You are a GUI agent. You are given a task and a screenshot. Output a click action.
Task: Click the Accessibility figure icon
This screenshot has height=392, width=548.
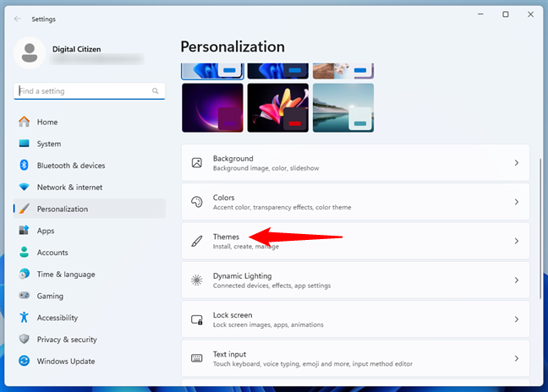25,318
